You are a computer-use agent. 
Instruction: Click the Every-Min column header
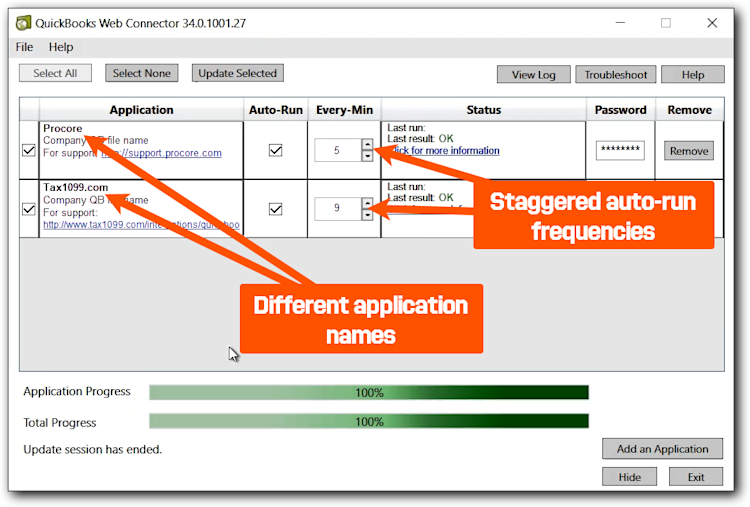(344, 110)
